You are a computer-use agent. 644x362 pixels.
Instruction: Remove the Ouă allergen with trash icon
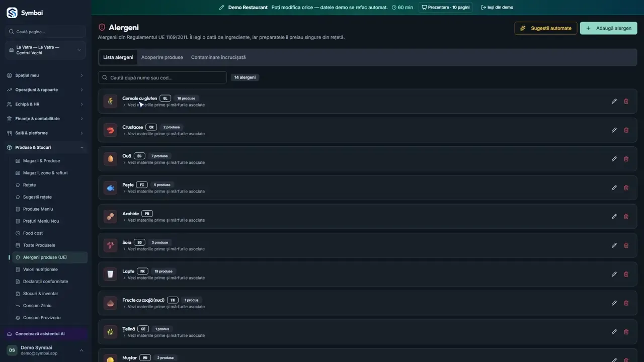click(626, 159)
